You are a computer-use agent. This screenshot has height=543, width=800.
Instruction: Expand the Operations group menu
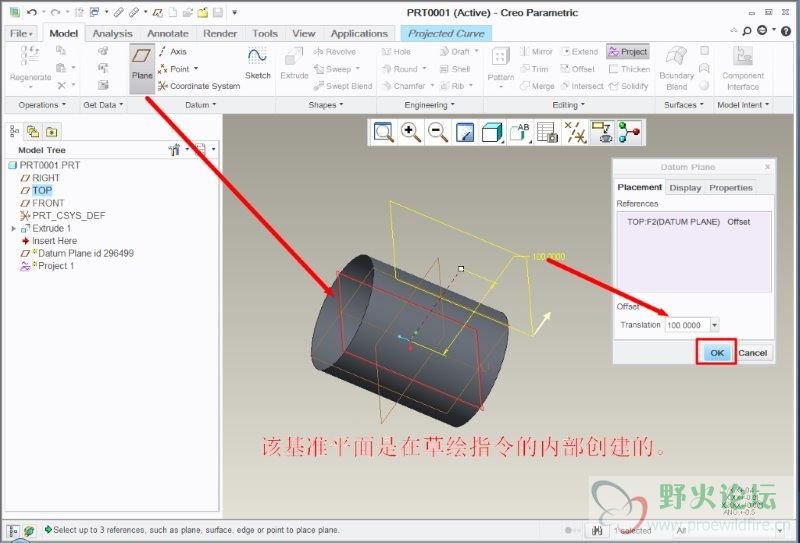point(42,105)
